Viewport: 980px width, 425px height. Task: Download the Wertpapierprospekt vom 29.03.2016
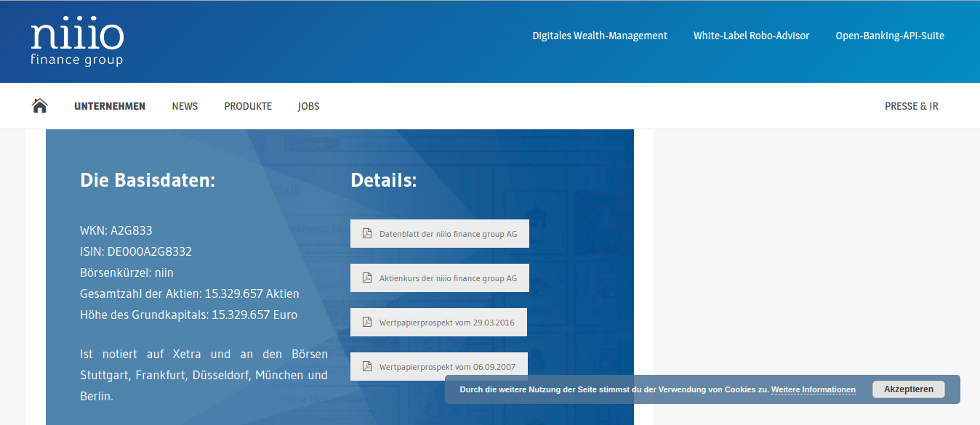pyautogui.click(x=448, y=322)
